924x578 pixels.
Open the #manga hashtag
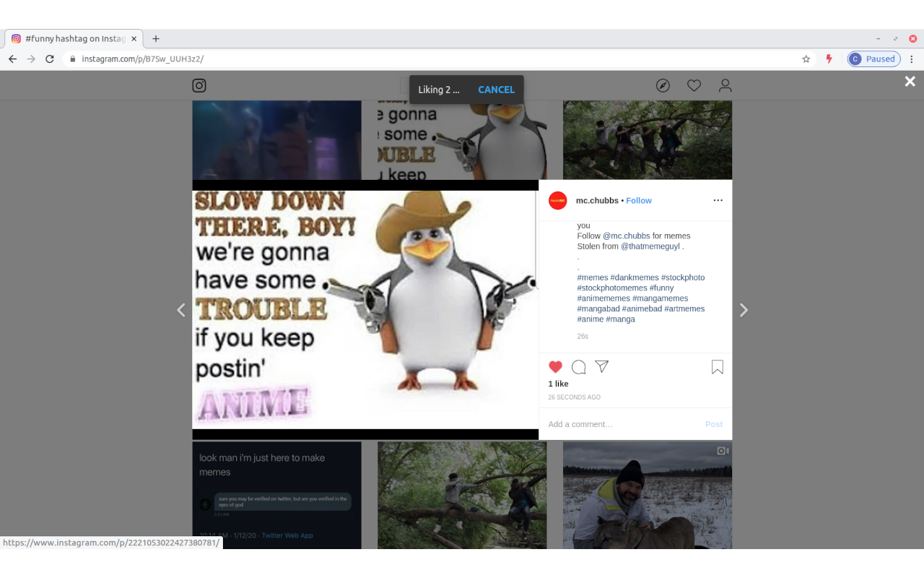click(x=621, y=319)
